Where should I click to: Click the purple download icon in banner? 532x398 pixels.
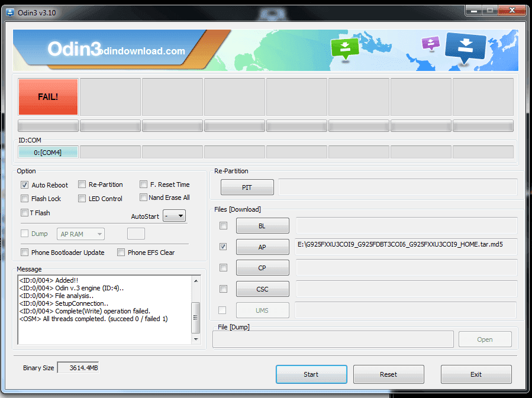431,43
